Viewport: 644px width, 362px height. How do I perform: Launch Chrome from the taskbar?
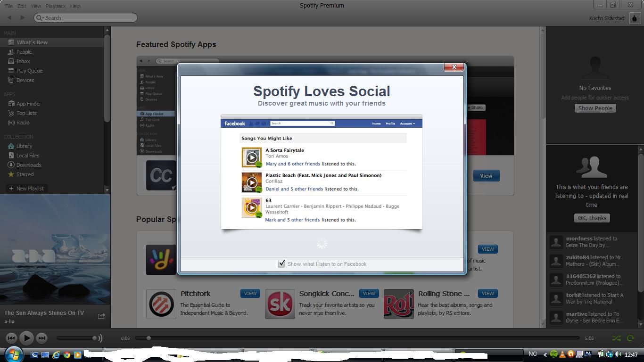67,354
